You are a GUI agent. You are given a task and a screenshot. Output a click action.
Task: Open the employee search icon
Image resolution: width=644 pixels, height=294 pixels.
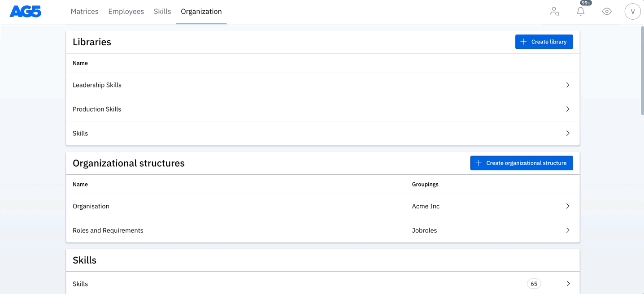[555, 12]
